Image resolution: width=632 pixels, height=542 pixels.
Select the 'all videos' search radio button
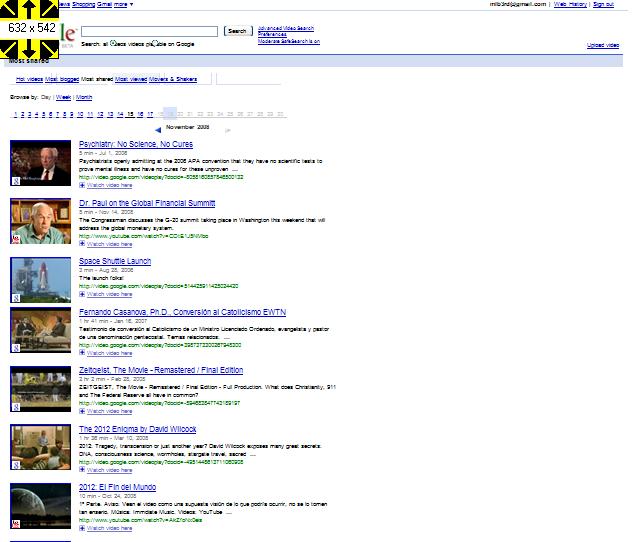pyautogui.click(x=113, y=43)
